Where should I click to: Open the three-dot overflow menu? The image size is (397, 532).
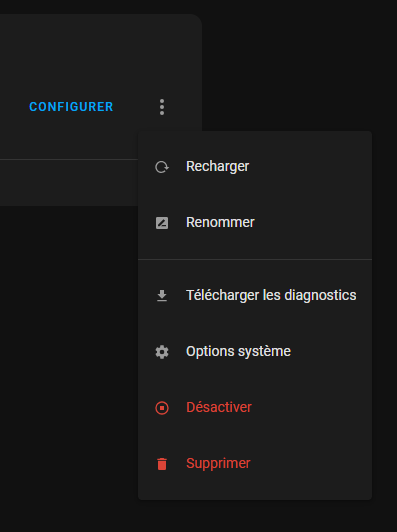click(162, 107)
